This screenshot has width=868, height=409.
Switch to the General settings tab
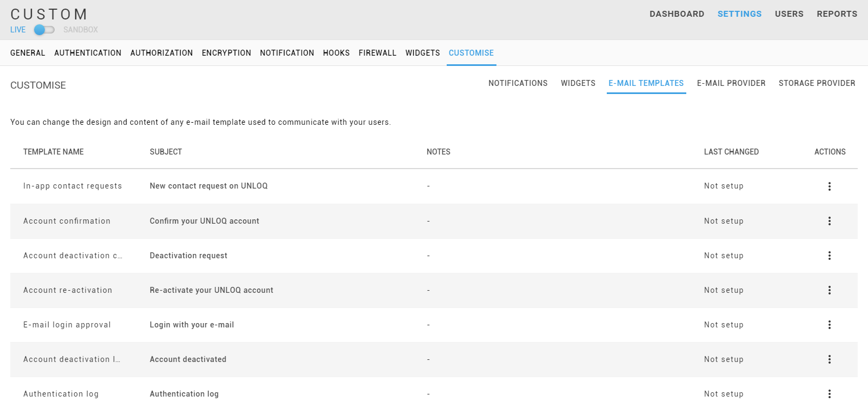tap(28, 53)
